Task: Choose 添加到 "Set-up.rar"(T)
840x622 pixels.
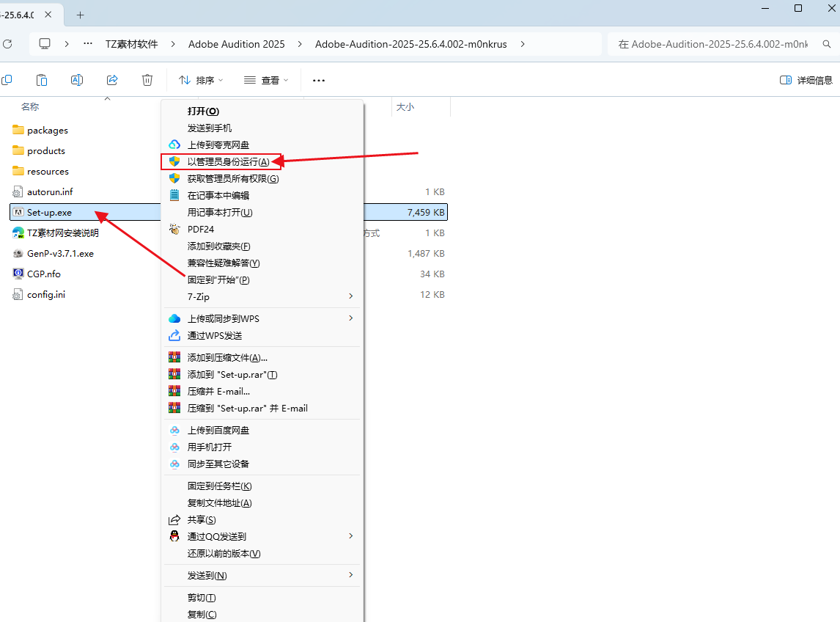Action: [262, 374]
